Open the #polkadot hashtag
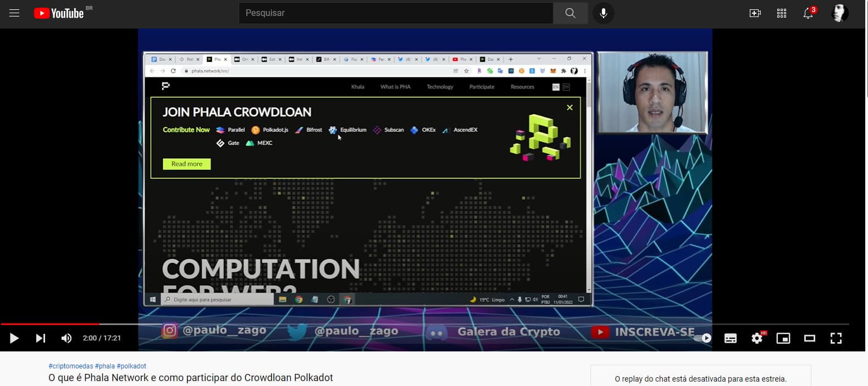868x386 pixels. pyautogui.click(x=131, y=366)
